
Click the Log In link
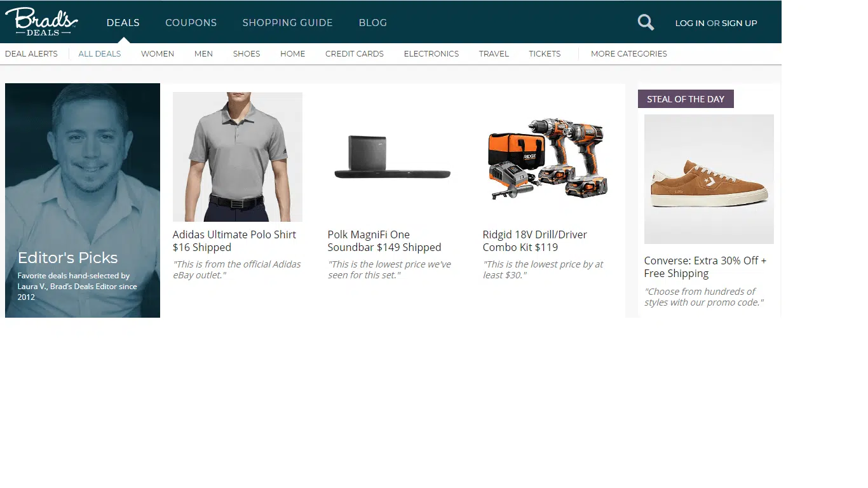[x=689, y=24]
